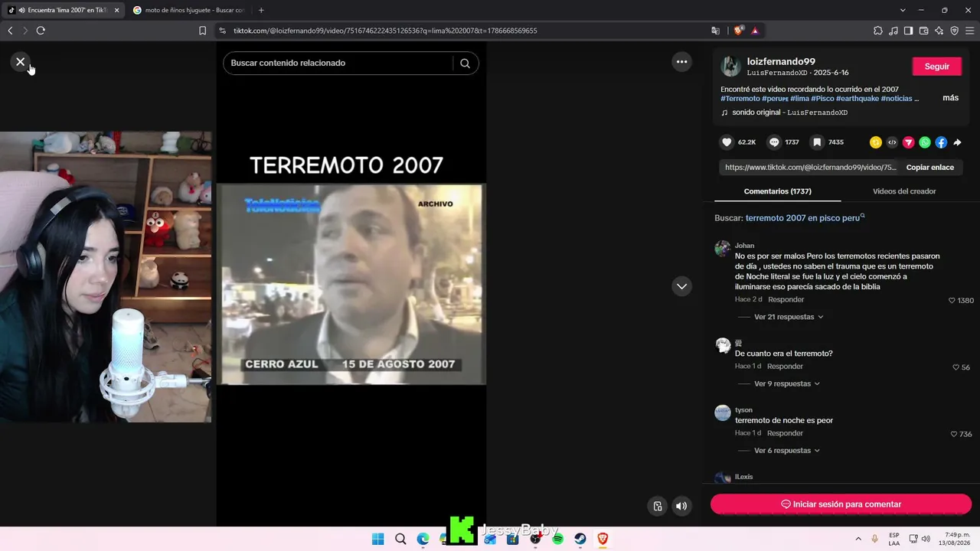980x551 pixels.
Task: Go back in browser history
Action: point(10,31)
